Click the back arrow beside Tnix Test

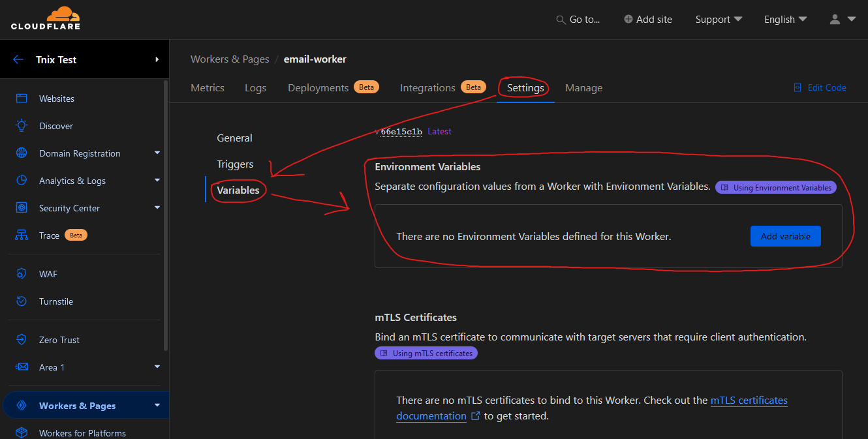18,59
